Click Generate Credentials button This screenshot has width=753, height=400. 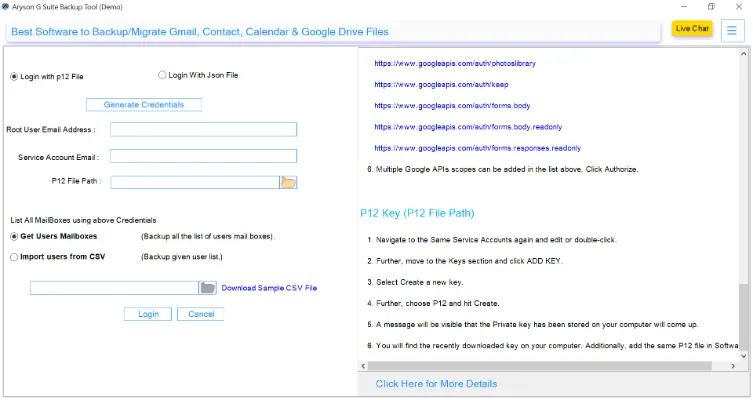(x=144, y=105)
